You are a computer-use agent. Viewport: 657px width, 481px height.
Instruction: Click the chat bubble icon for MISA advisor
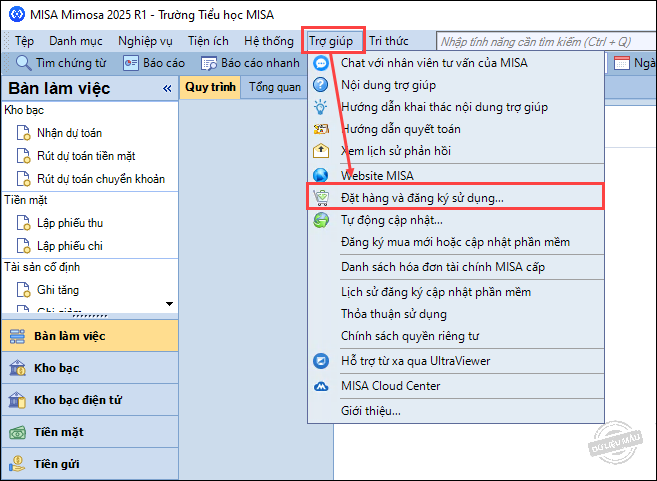tap(321, 63)
